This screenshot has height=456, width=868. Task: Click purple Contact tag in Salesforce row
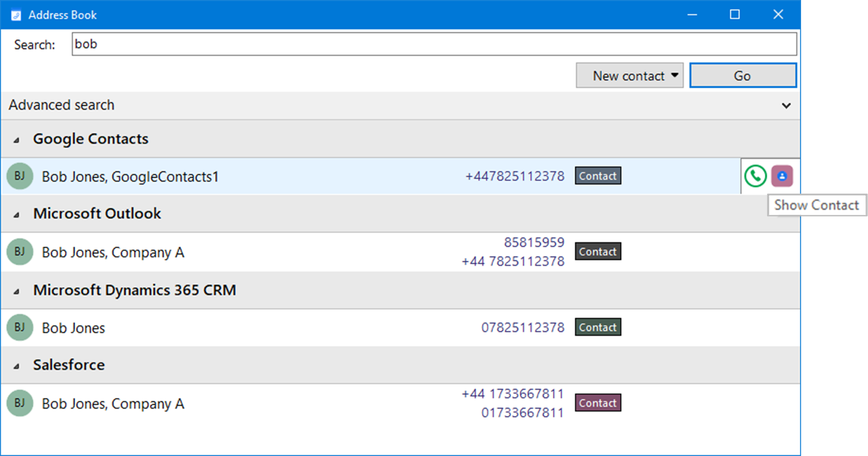pos(598,402)
